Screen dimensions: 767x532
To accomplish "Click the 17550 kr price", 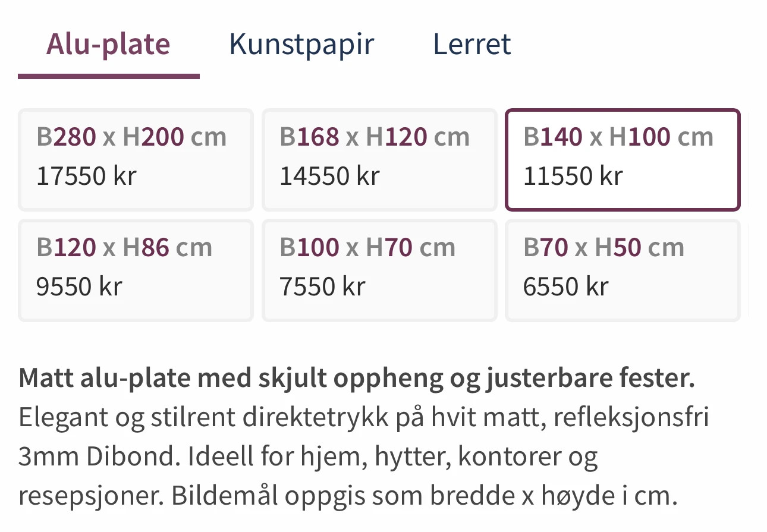I will pos(86,177).
